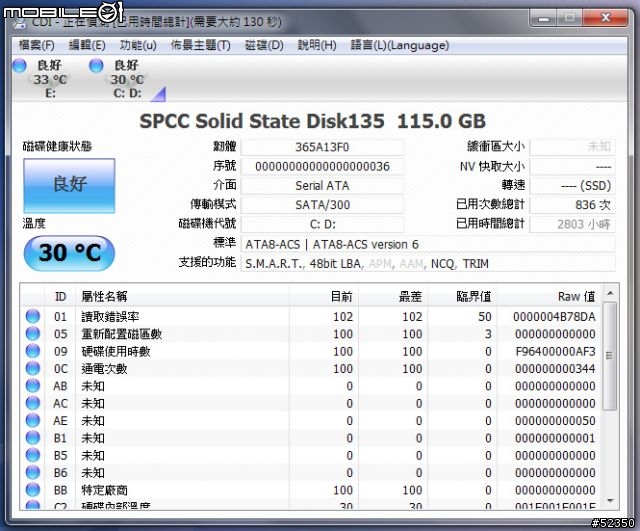This screenshot has width=640, height=531.
Task: Click the 最差 column header
Action: [x=393, y=296]
